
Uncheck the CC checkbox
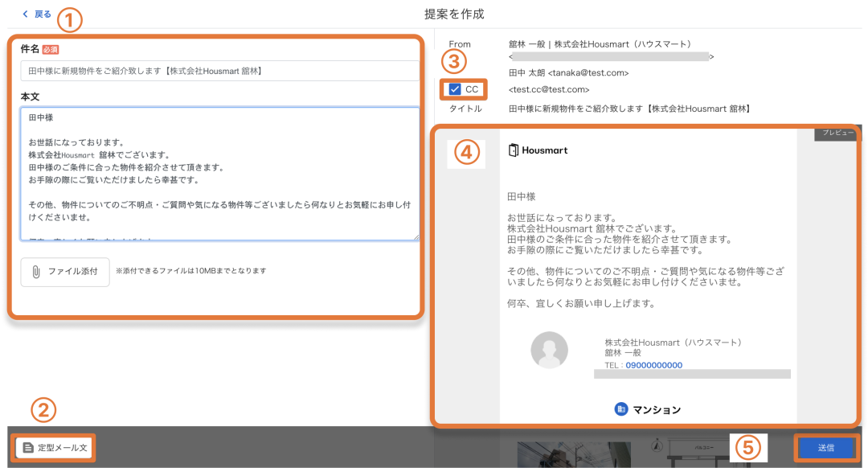pos(455,89)
